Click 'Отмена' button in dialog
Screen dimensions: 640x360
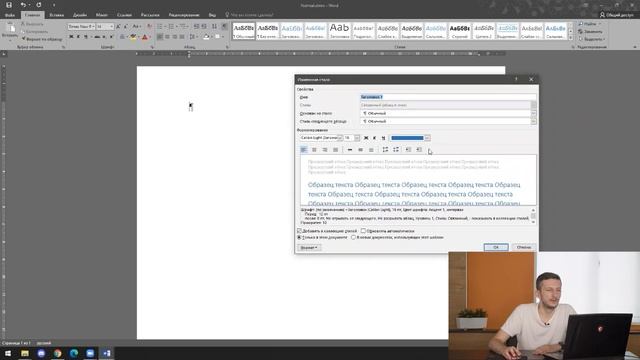point(524,247)
